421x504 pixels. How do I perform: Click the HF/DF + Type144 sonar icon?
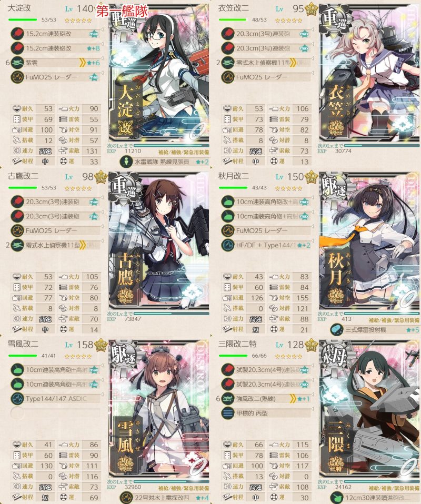click(228, 245)
